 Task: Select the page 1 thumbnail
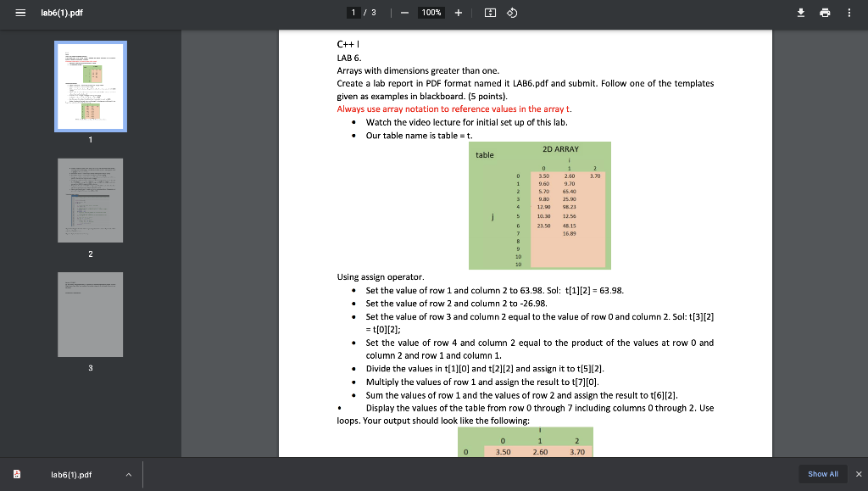pos(90,86)
